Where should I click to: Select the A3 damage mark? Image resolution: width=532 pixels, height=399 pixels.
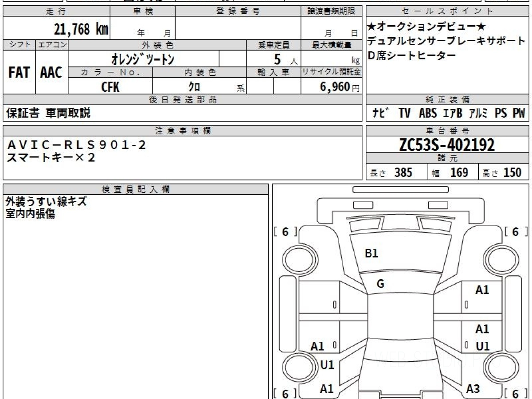pyautogui.click(x=473, y=389)
